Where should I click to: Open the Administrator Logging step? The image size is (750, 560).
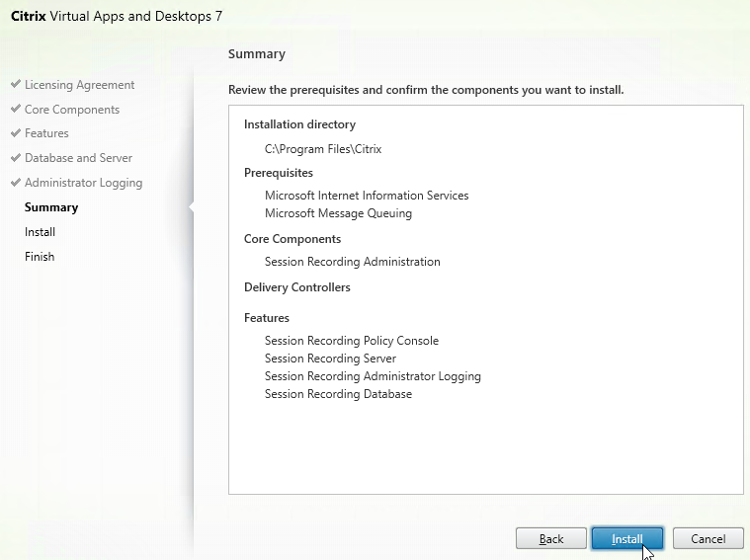(x=83, y=183)
